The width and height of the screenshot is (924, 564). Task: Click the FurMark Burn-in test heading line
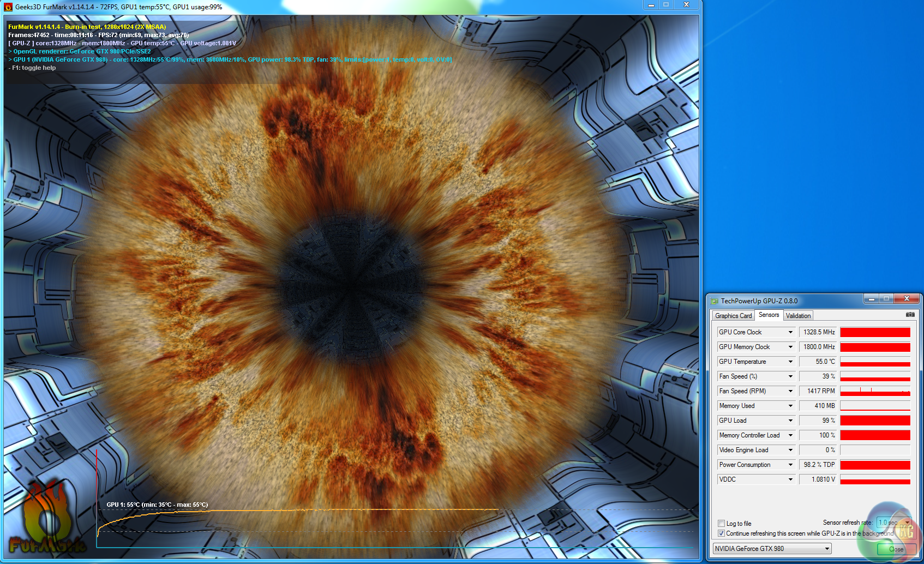87,27
